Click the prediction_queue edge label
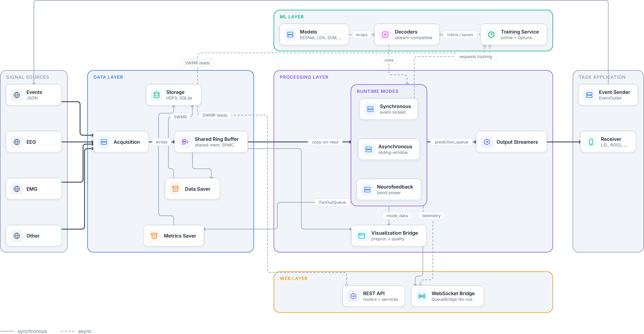Viewport: 644px width, 334px height. pos(451,142)
